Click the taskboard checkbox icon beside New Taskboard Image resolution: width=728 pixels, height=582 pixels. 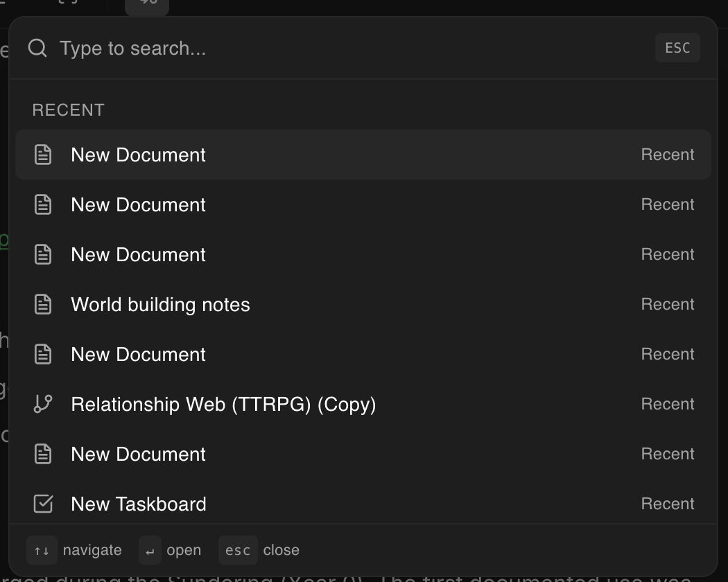[x=43, y=504]
